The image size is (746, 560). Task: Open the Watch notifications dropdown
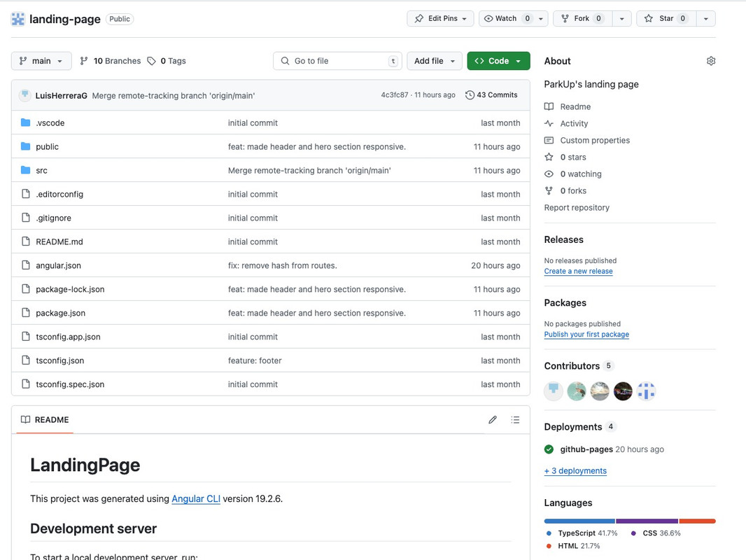tap(514, 19)
